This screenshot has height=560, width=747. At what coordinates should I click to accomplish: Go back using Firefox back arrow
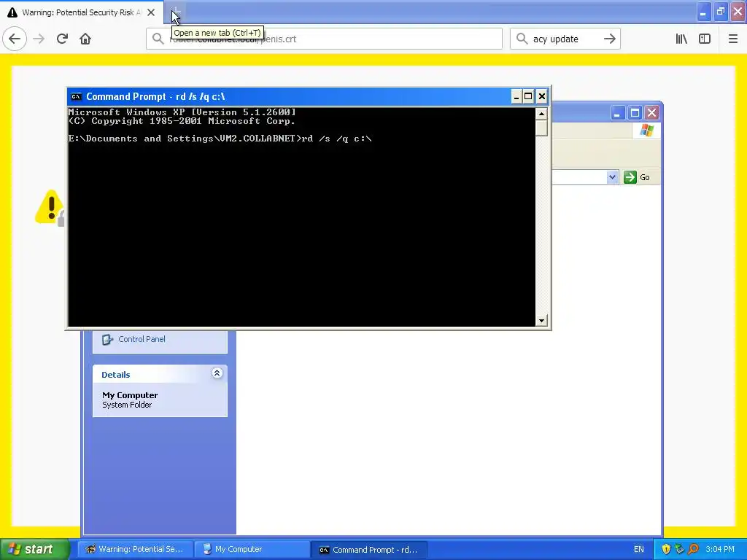tap(15, 39)
